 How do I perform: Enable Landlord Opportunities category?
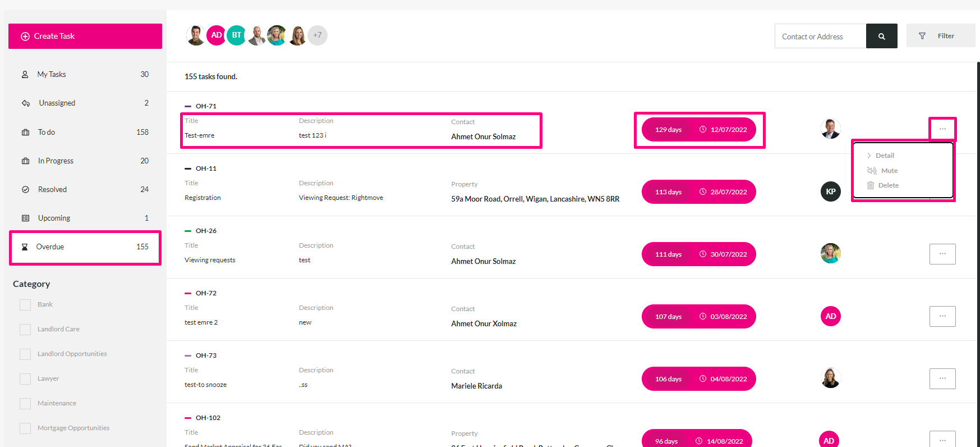point(25,354)
